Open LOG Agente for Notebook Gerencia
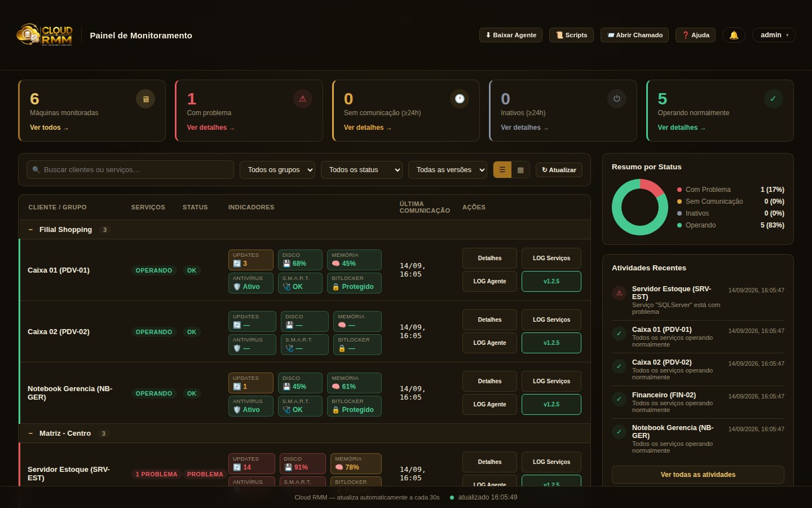This screenshot has width=812, height=508. tap(489, 405)
